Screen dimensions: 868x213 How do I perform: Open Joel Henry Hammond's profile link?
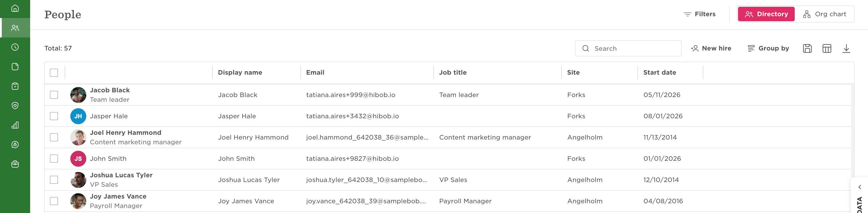point(125,132)
